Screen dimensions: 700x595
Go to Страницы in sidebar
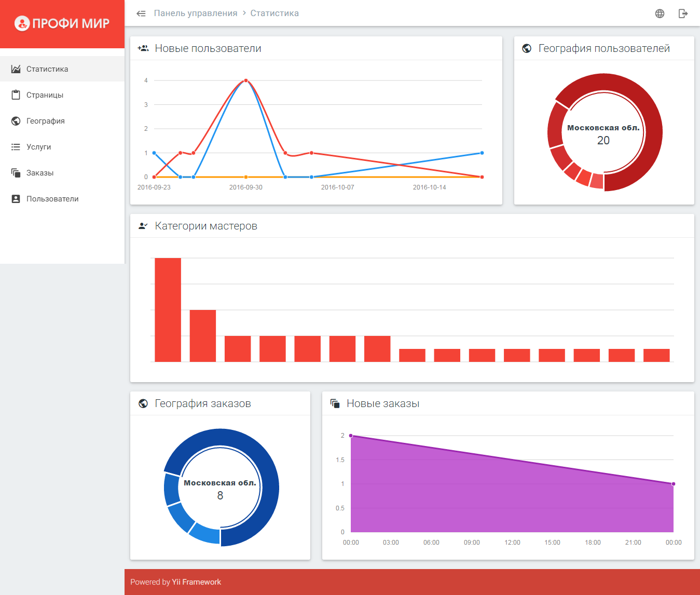(62, 95)
